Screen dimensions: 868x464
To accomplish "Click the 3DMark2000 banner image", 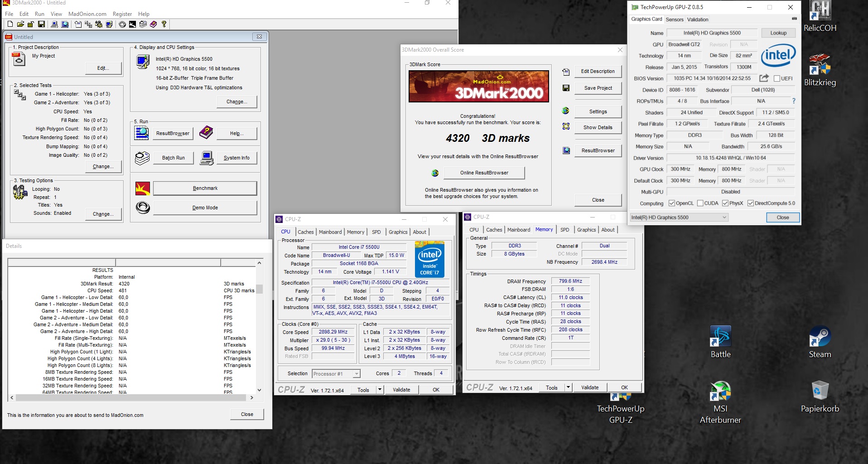I will click(x=479, y=86).
